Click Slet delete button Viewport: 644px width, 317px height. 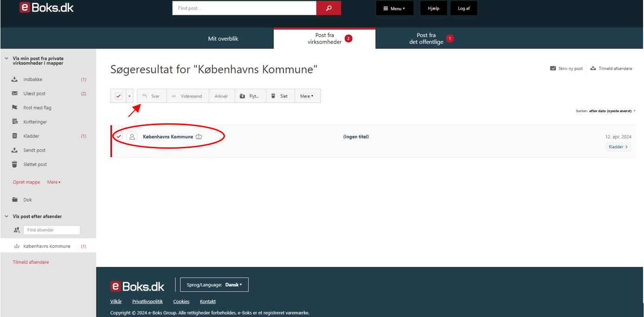(x=280, y=96)
